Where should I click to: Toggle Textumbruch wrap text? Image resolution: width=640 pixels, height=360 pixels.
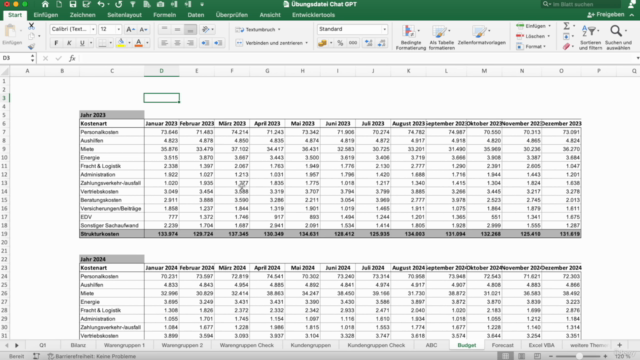point(257,29)
